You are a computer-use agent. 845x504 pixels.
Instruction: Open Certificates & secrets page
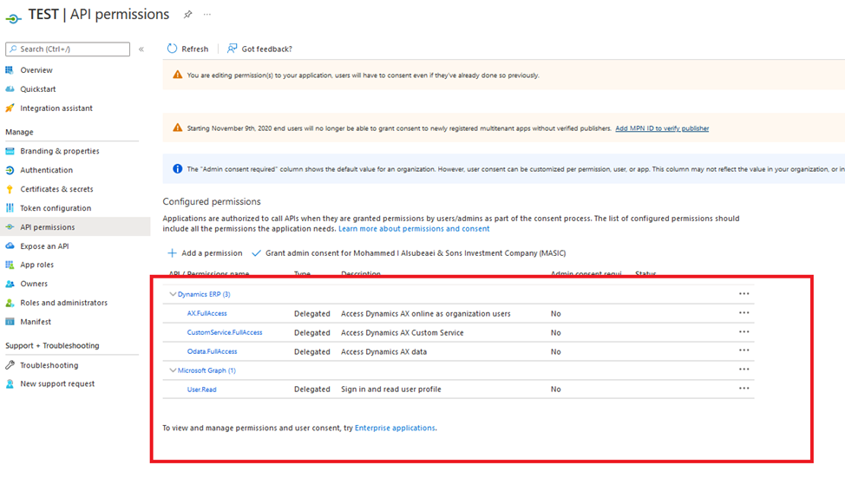click(56, 189)
